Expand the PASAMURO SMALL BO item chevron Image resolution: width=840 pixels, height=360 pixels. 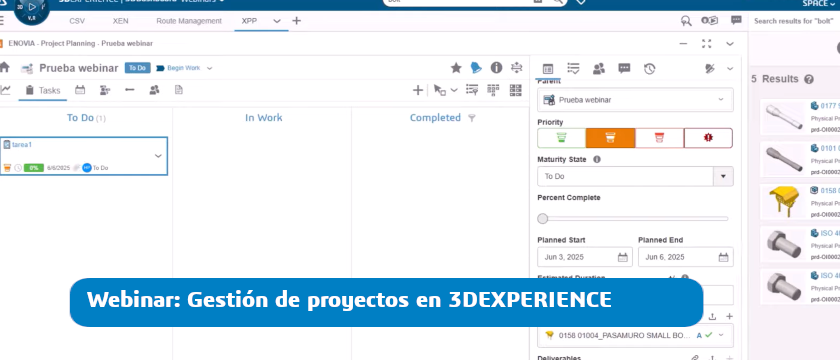pos(721,335)
